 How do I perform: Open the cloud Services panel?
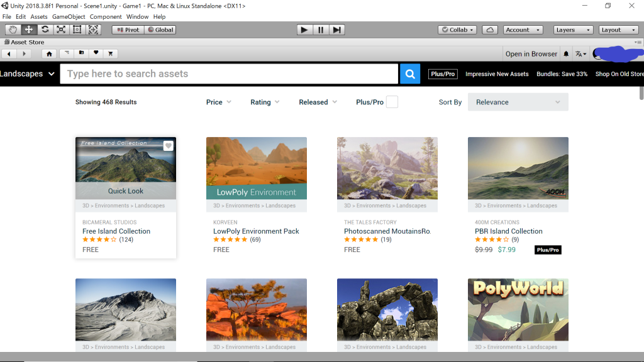489,30
